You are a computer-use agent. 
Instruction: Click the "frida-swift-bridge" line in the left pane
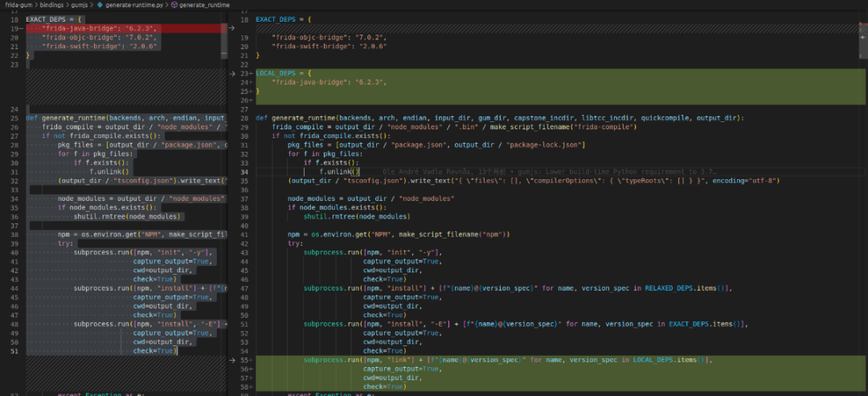click(x=100, y=46)
